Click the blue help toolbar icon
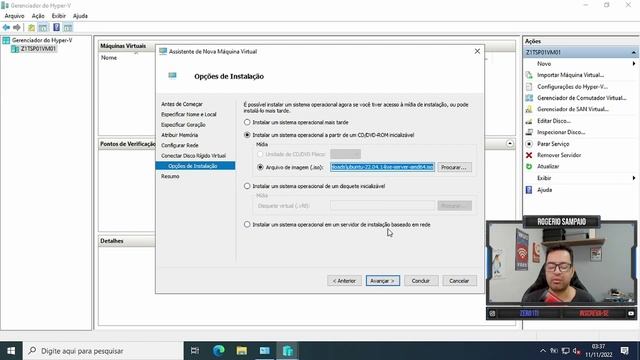Viewport: 640px width, 360px height. pyautogui.click(x=56, y=27)
